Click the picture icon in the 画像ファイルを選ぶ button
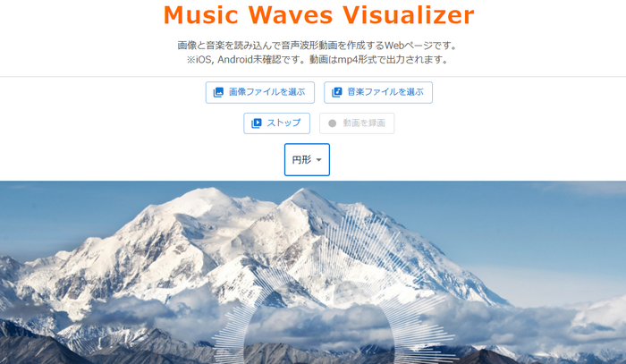The width and height of the screenshot is (626, 364). point(218,92)
